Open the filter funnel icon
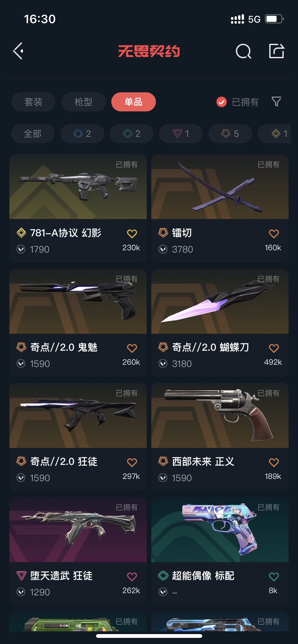298x644 pixels. point(276,102)
